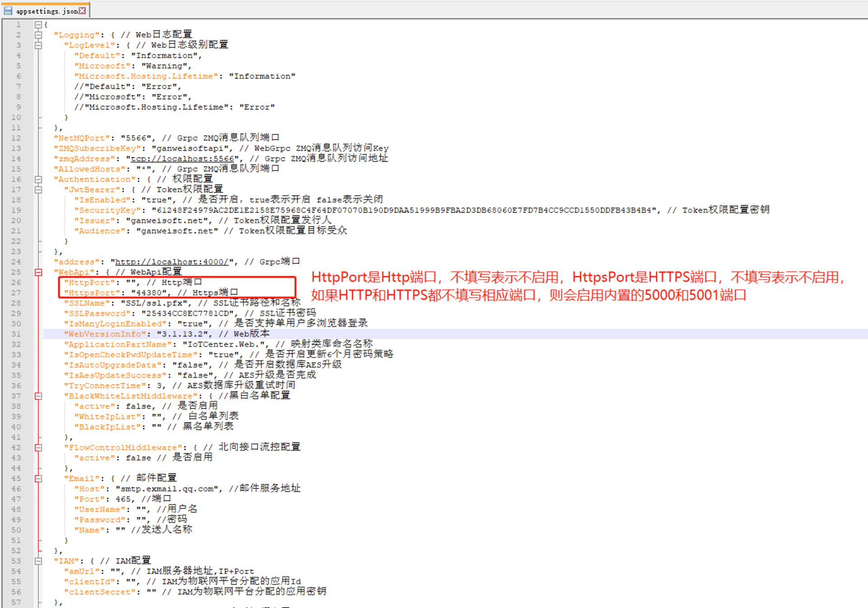Screen dimensions: 868x608
Task: Collapse the "BlackWhiteListMiddleware" block
Action: click(38, 396)
